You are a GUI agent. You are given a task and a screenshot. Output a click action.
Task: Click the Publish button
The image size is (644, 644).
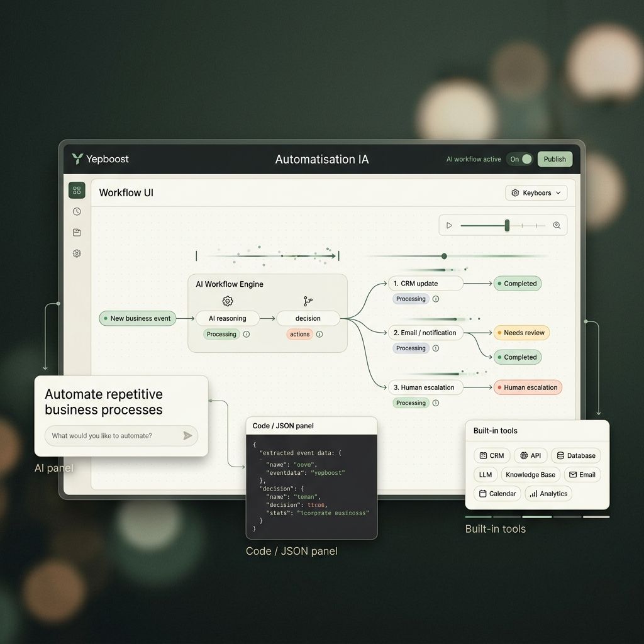(x=555, y=159)
